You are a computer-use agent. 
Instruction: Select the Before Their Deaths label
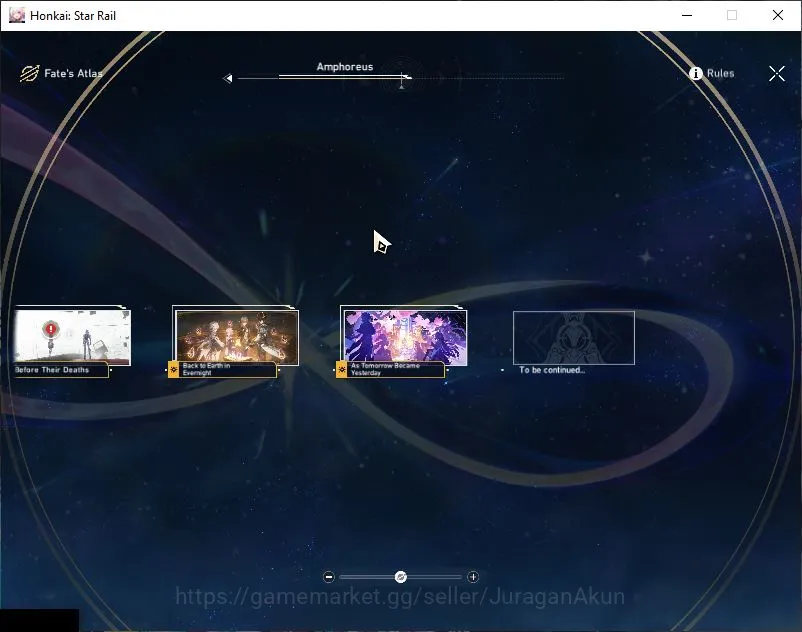pyautogui.click(x=52, y=370)
